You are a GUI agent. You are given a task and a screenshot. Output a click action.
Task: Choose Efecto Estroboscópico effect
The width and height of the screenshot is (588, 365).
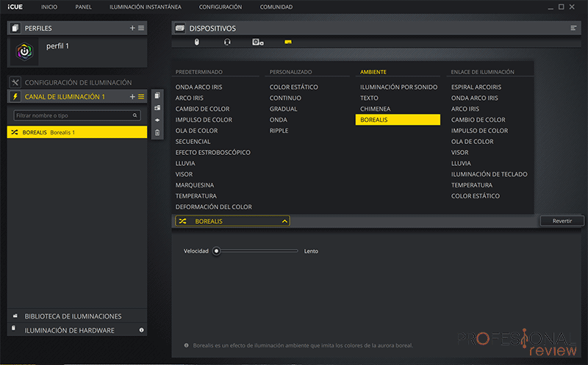pos(212,152)
